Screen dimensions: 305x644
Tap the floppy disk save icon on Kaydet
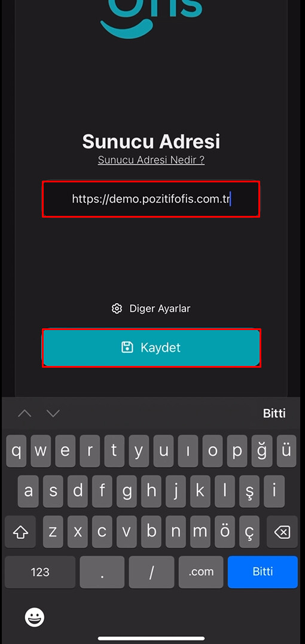tap(127, 347)
